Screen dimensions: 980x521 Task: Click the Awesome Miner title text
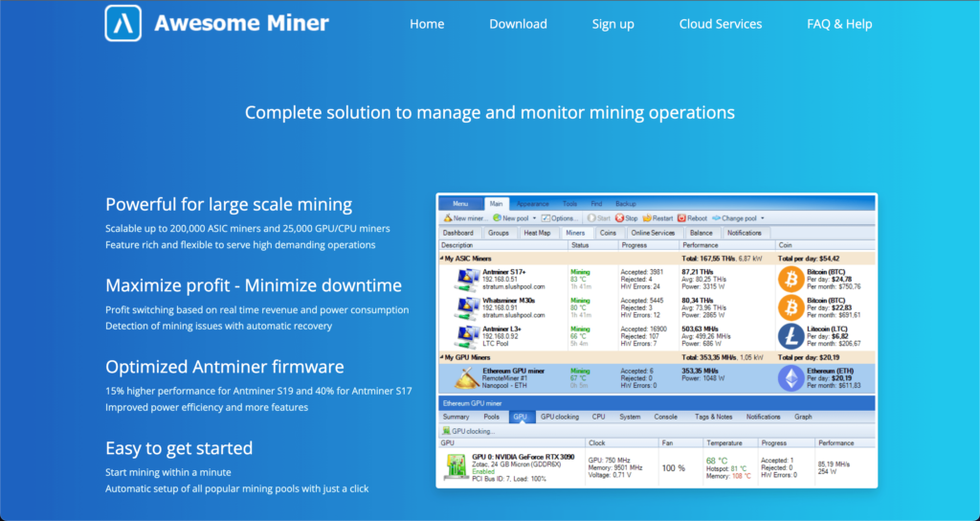tap(241, 23)
